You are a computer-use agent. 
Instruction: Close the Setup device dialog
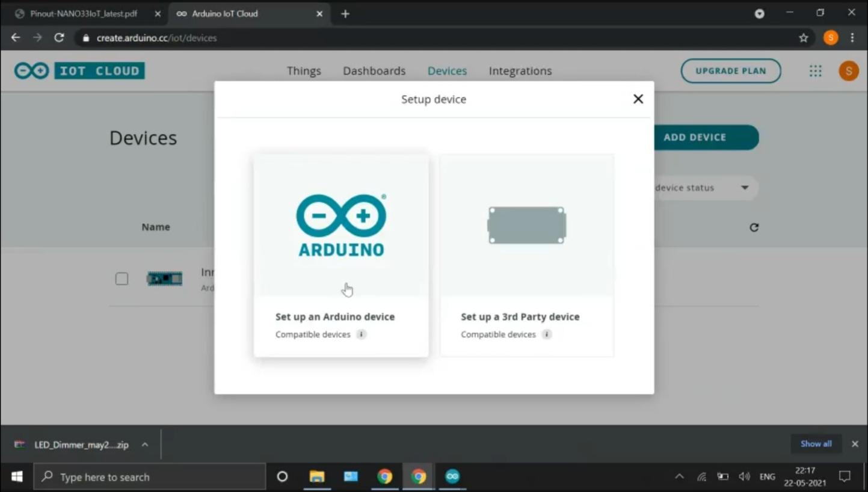pyautogui.click(x=638, y=99)
